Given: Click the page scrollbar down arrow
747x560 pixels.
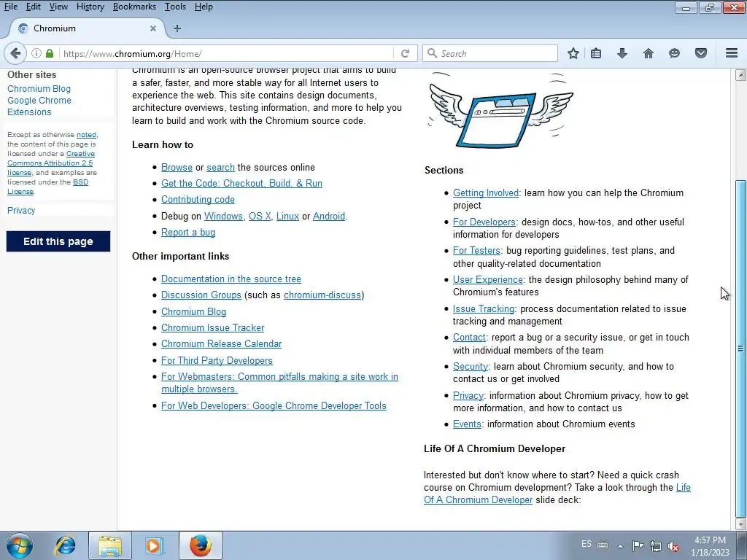Looking at the screenshot, I should click(740, 524).
